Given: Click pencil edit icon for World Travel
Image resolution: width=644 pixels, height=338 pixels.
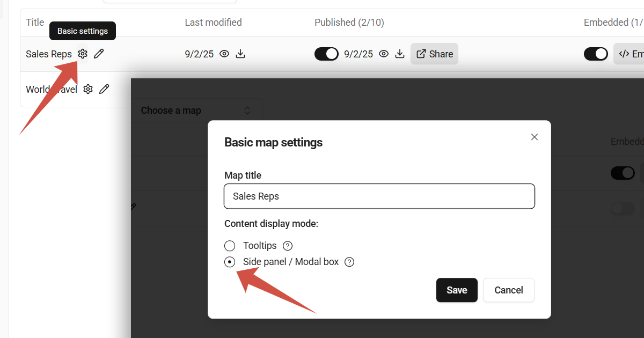Looking at the screenshot, I should (x=104, y=89).
